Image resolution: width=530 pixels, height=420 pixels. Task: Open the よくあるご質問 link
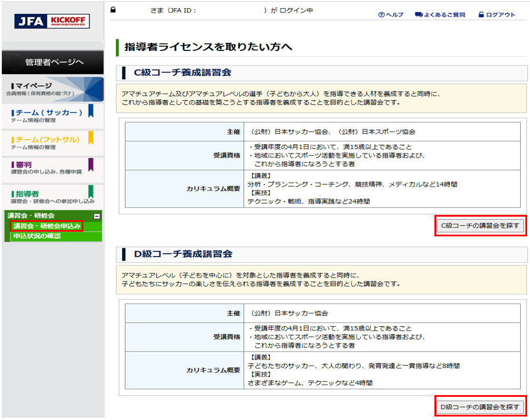click(x=444, y=15)
